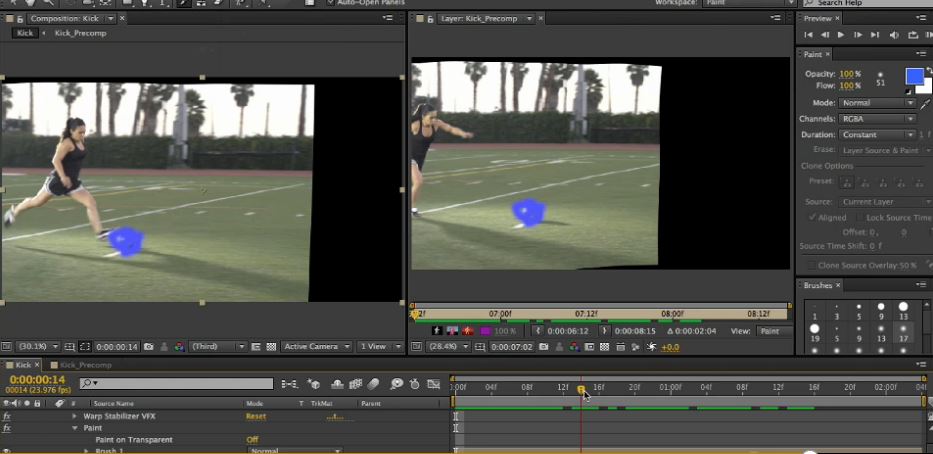933x454 pixels.
Task: Click the paint Flow value 100
Action: [846, 86]
